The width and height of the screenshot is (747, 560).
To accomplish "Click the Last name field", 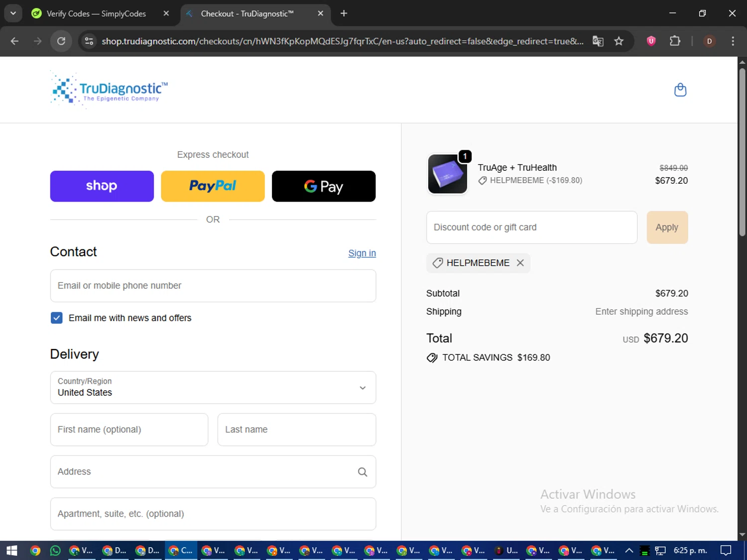I will pos(297,430).
